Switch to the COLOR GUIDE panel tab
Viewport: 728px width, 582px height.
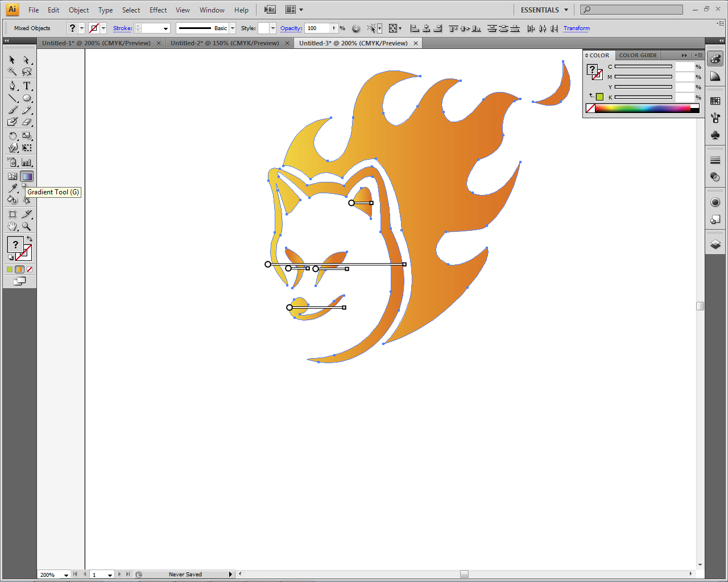tap(638, 55)
